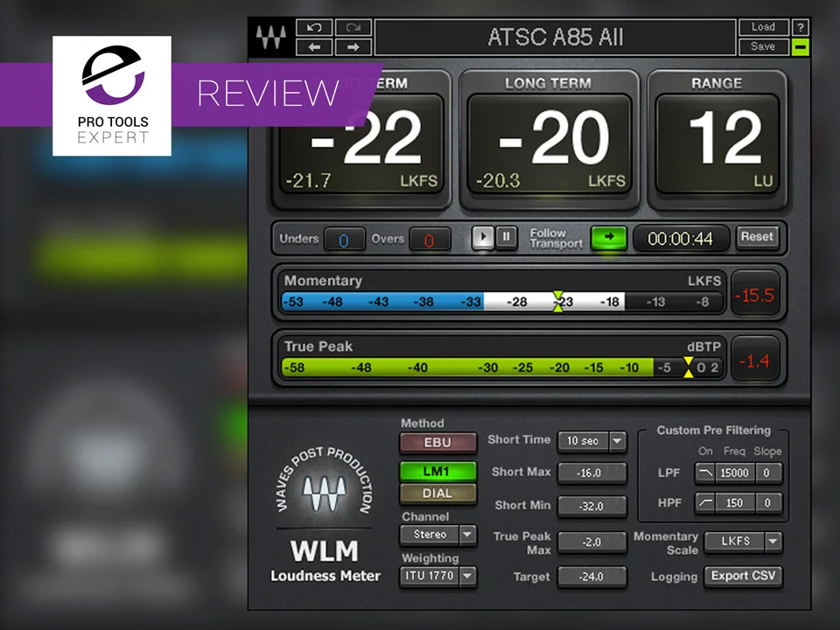Click the Load preset button

(763, 27)
